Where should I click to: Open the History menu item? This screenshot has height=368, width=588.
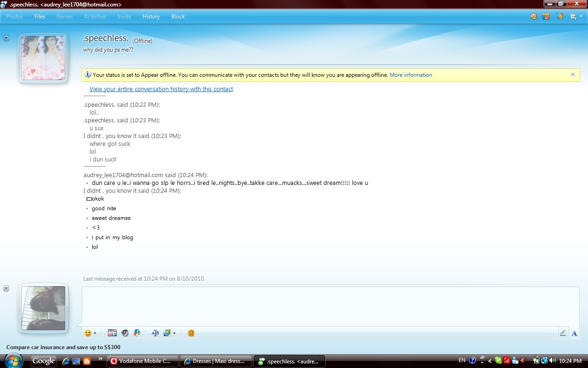click(x=151, y=17)
